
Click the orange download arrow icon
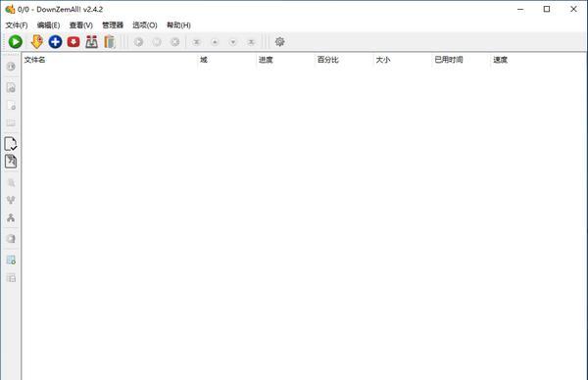[37, 41]
